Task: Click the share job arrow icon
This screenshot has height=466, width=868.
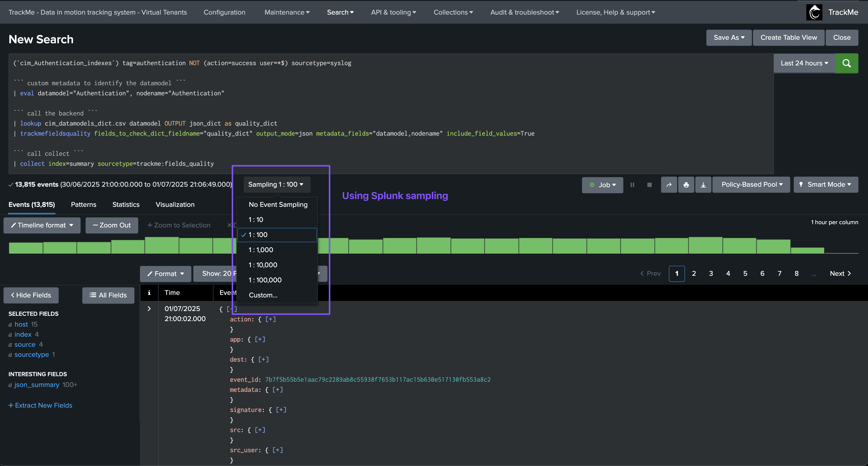Action: pyautogui.click(x=669, y=185)
